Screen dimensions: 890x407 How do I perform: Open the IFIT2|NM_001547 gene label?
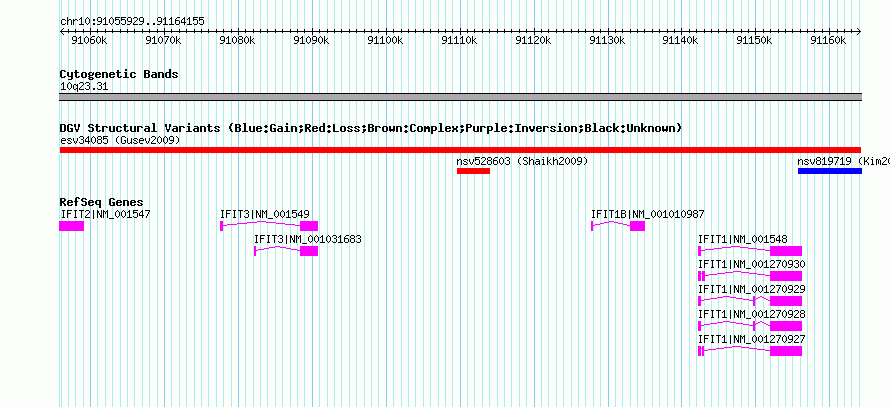tap(105, 214)
